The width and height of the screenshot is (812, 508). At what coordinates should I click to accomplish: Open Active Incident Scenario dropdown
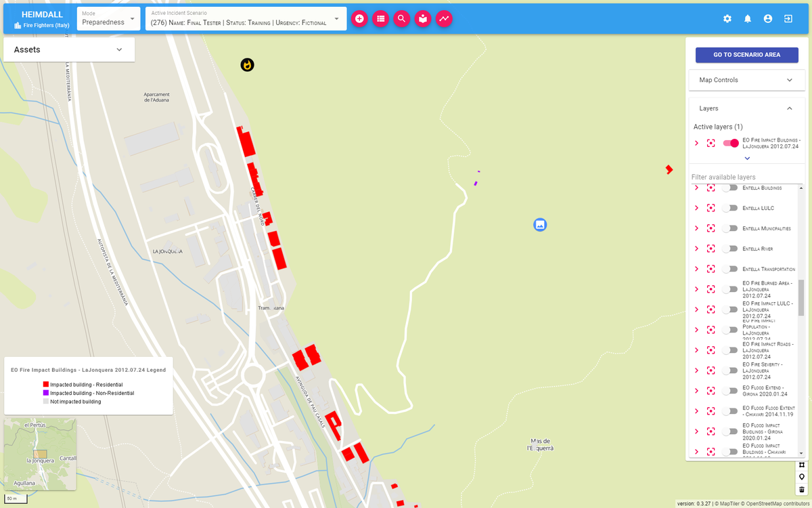246,19
